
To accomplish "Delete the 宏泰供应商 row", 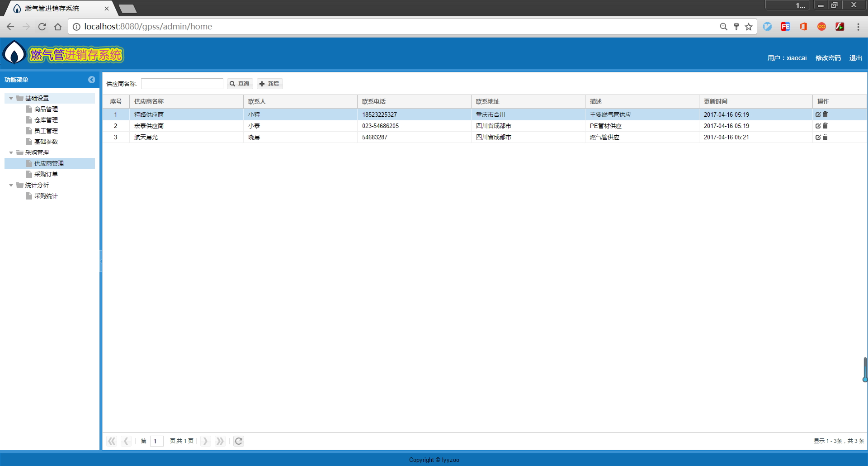I will pos(825,126).
